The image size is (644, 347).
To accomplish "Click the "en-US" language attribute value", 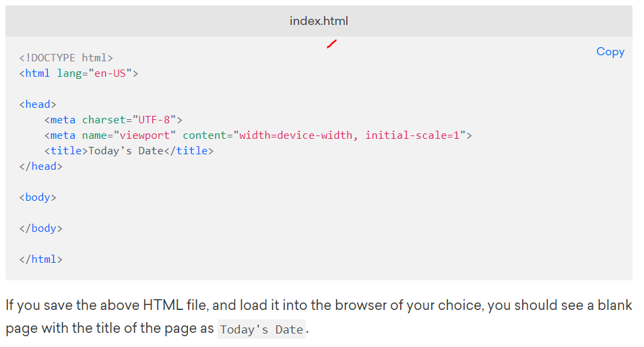I will [x=110, y=73].
